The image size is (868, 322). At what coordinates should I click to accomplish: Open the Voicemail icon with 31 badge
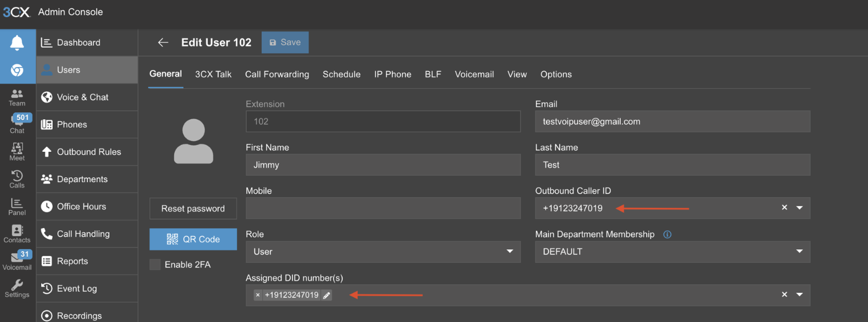pyautogui.click(x=17, y=261)
